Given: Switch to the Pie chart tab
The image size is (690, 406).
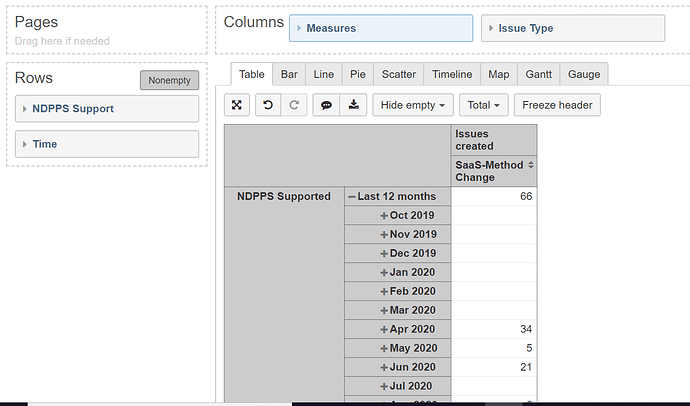Looking at the screenshot, I should pyautogui.click(x=358, y=74).
